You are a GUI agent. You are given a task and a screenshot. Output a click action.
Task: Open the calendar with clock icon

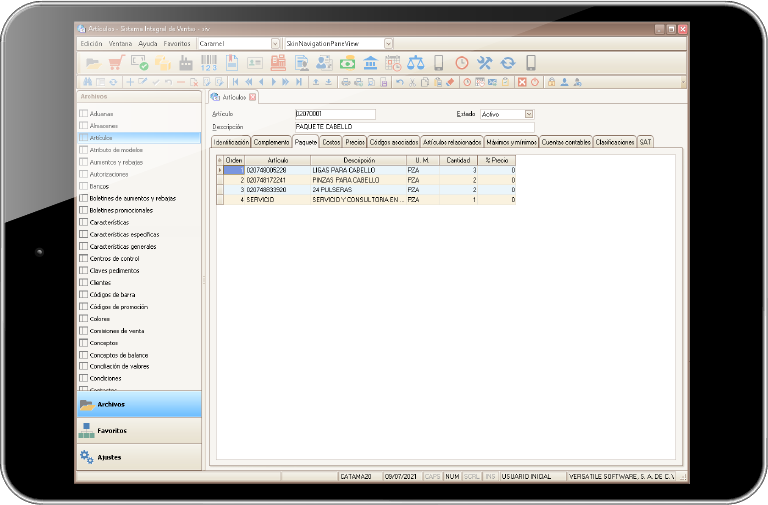(x=393, y=63)
